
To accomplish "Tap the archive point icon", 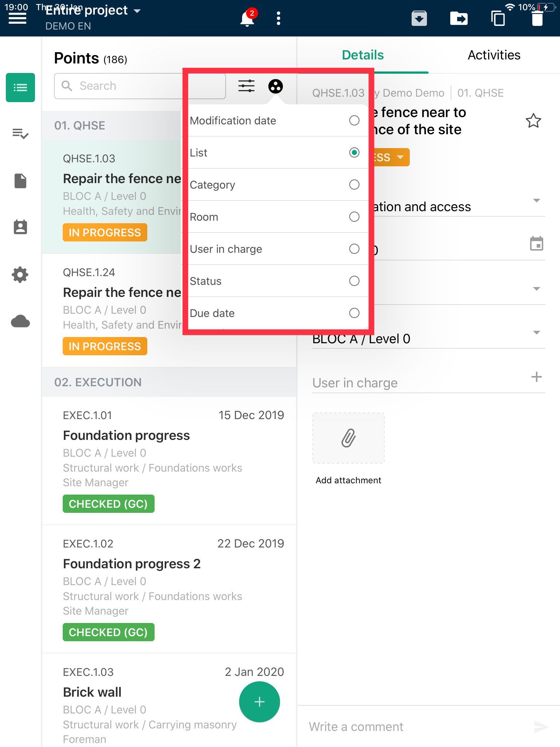I will click(419, 18).
